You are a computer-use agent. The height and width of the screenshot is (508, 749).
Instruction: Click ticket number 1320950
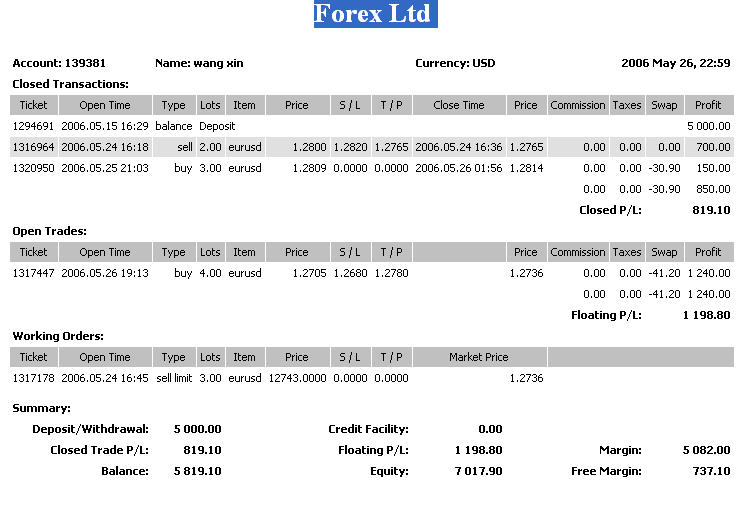click(x=34, y=168)
